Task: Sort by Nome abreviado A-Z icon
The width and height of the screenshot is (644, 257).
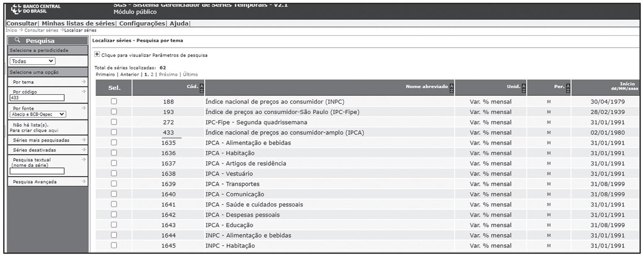Action: coord(451,88)
